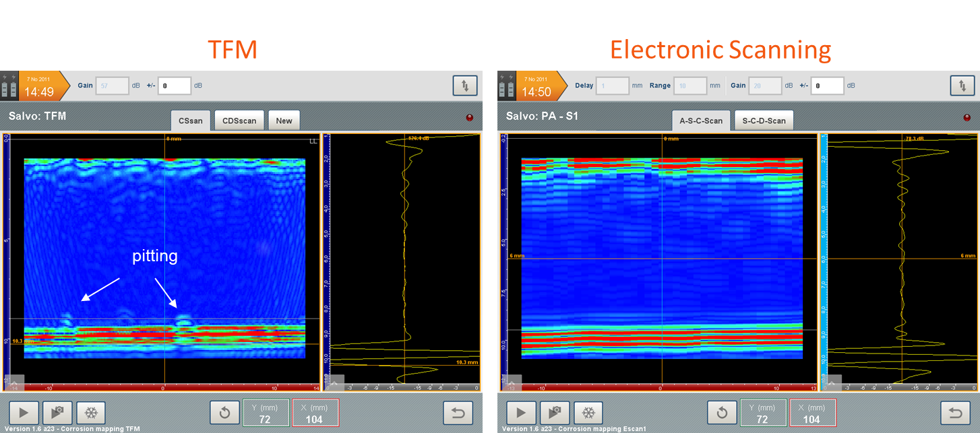Click the New tab button
This screenshot has height=433, width=980.
pyautogui.click(x=284, y=121)
